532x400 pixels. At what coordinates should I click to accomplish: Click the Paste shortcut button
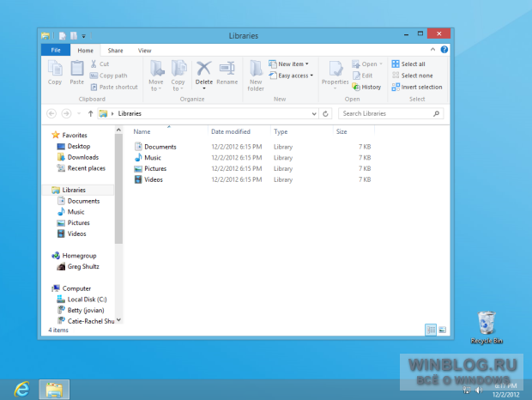[114, 88]
